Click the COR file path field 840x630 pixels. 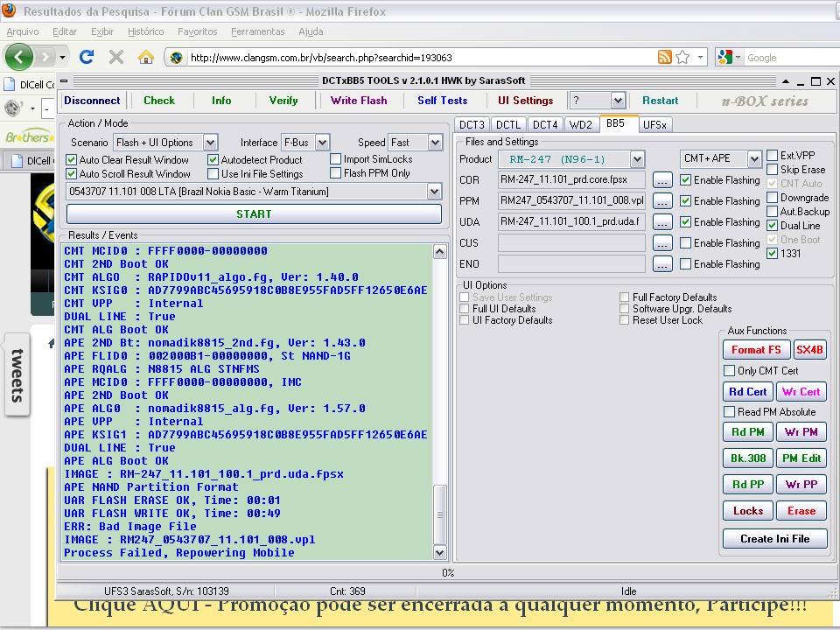(571, 180)
